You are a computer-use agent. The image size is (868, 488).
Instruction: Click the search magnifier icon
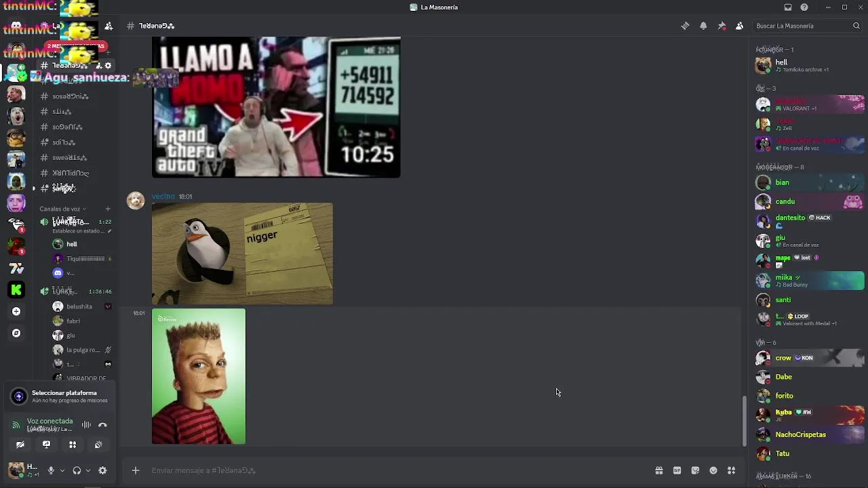856,26
